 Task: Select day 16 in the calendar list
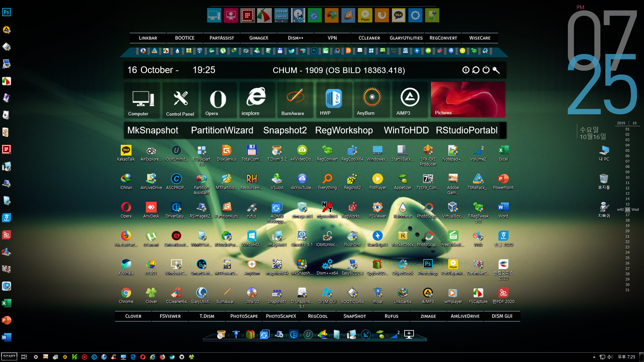tap(627, 209)
